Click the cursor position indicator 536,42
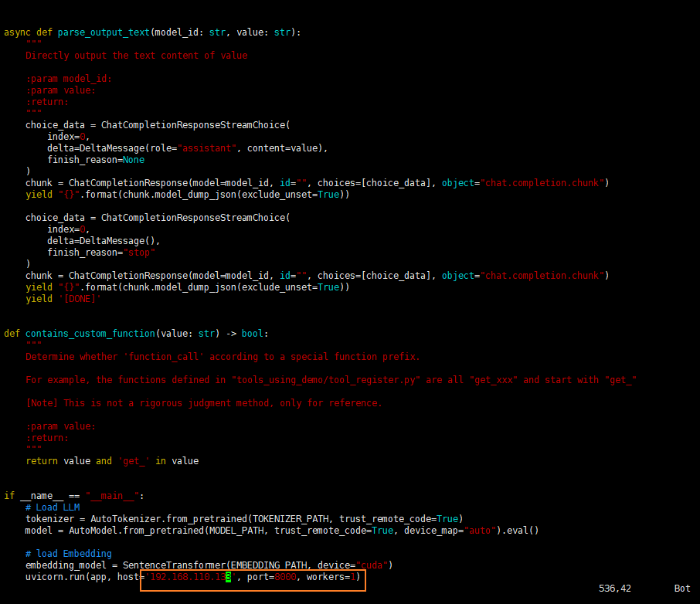The image size is (700, 604). (614, 589)
